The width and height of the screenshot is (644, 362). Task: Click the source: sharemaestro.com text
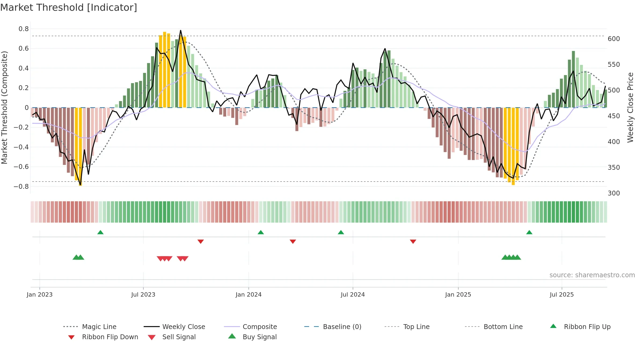tap(592, 275)
